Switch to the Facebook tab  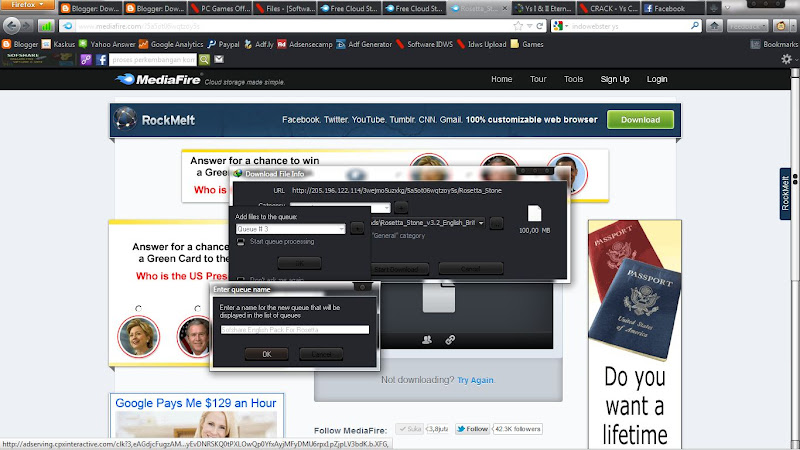(672, 9)
